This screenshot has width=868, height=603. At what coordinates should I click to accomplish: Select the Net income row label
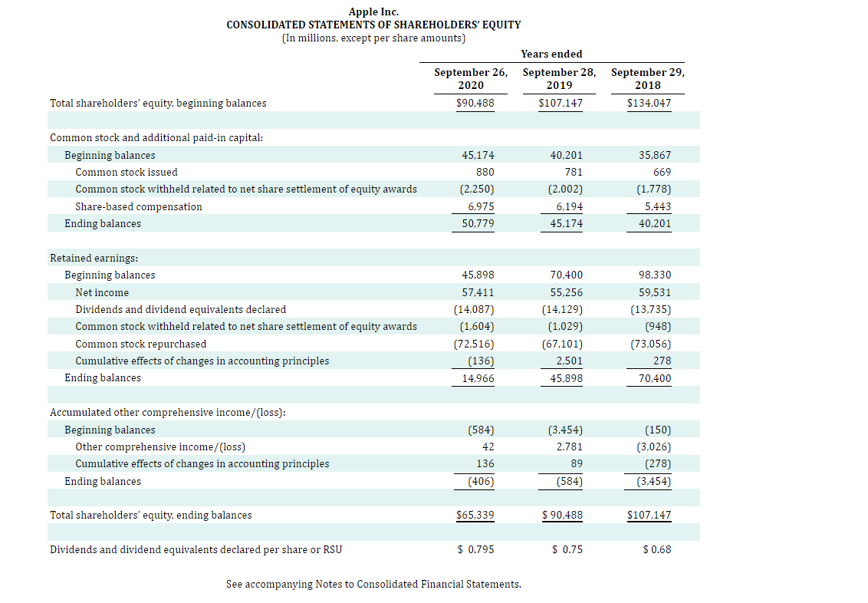point(102,292)
